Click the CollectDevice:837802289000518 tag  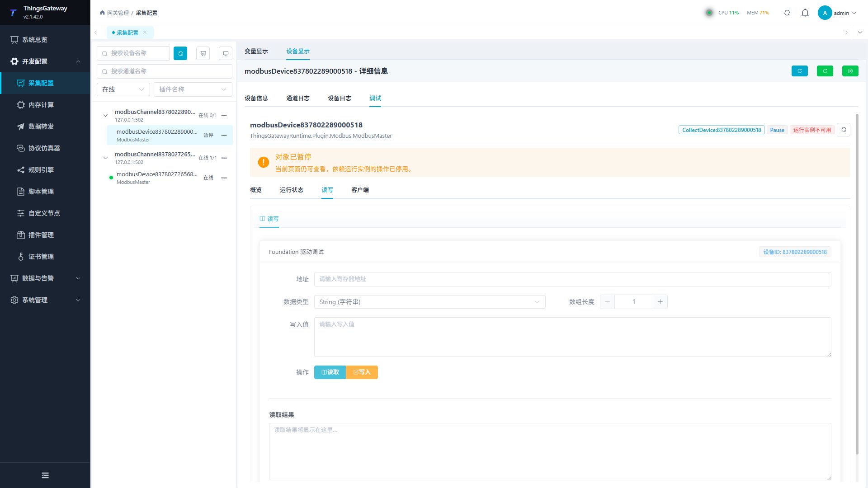click(722, 130)
